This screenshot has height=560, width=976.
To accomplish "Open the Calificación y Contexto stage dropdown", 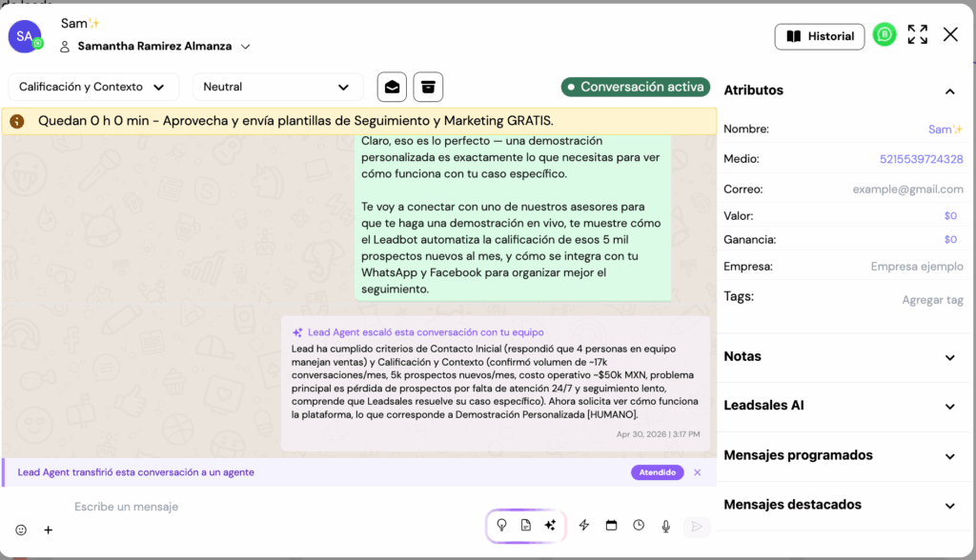I will 93,87.
